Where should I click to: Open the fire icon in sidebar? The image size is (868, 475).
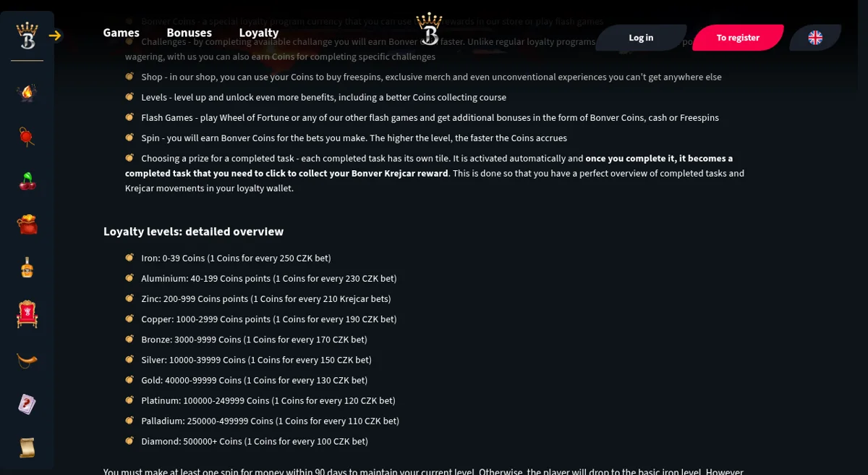tap(27, 93)
